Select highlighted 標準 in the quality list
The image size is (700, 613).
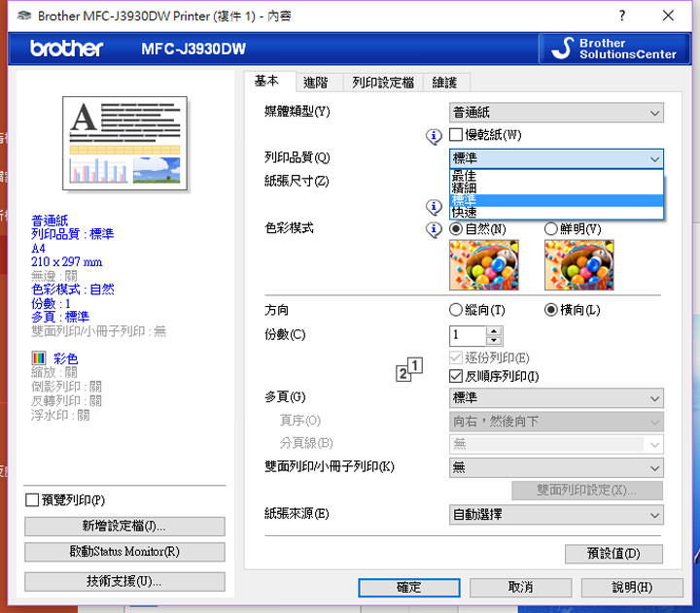pos(556,200)
